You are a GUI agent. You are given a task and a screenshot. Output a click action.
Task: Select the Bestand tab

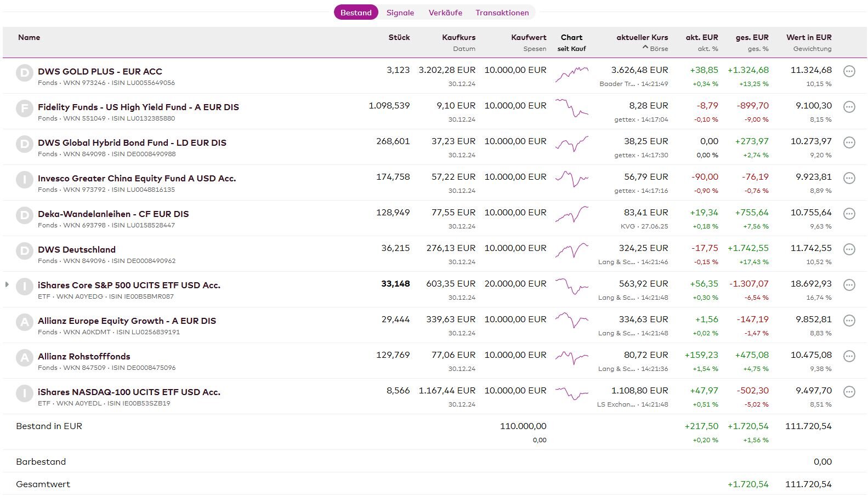tap(356, 13)
